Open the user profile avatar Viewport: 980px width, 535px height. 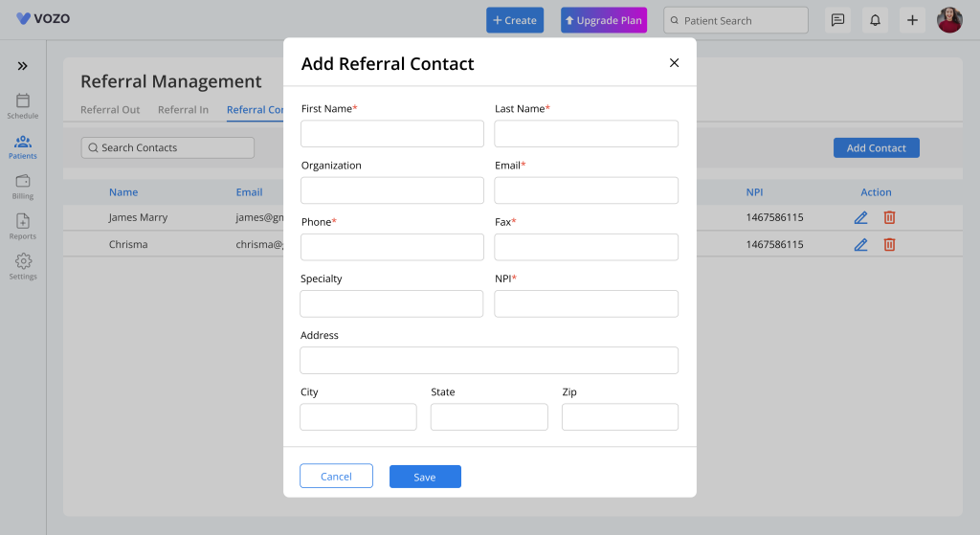coord(949,20)
